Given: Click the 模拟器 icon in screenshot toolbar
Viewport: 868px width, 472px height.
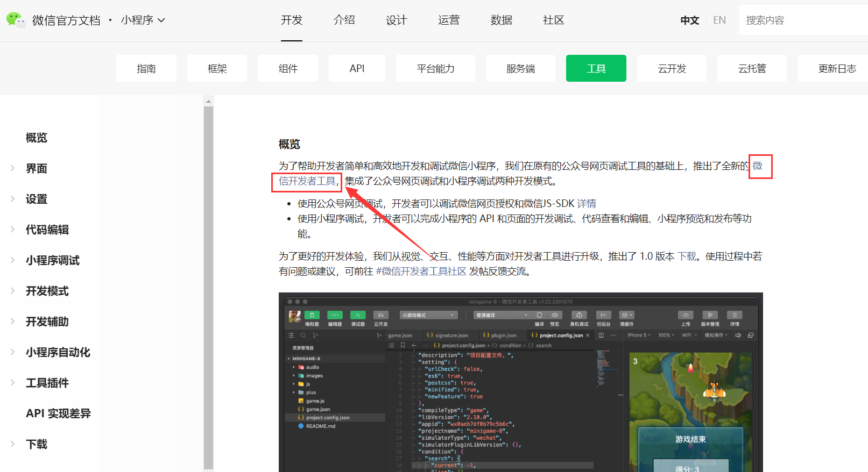Looking at the screenshot, I should [312, 316].
